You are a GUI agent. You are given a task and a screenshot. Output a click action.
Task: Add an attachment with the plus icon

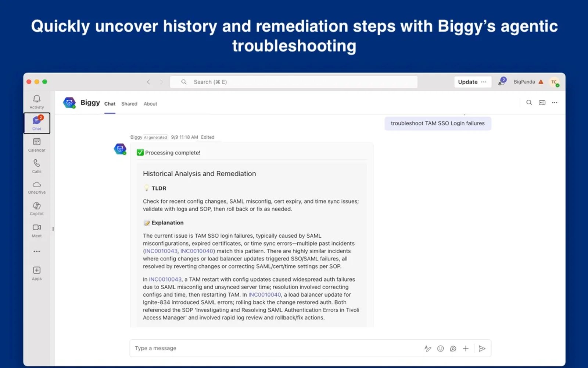pos(466,348)
